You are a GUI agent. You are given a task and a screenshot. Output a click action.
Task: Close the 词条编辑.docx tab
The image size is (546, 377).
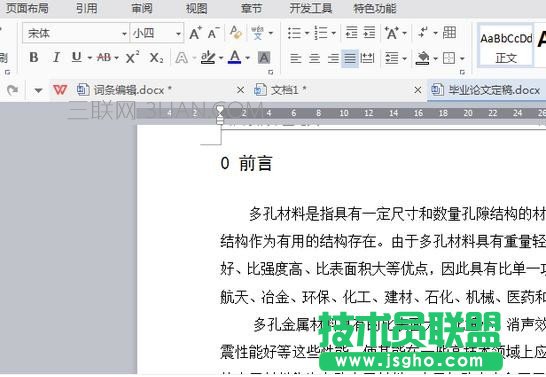(240, 91)
